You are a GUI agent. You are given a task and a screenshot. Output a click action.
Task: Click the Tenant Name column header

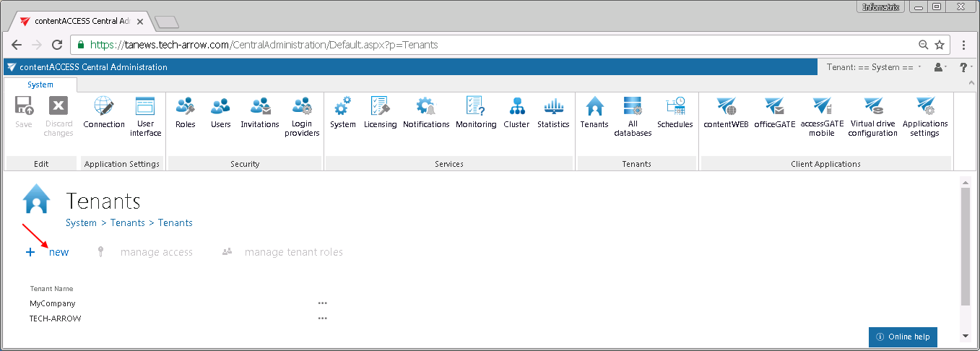coord(52,289)
